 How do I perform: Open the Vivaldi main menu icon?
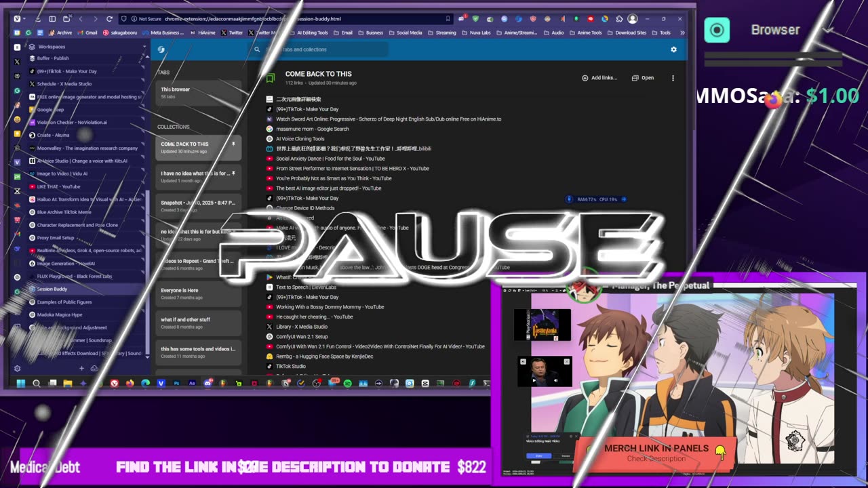[x=17, y=19]
